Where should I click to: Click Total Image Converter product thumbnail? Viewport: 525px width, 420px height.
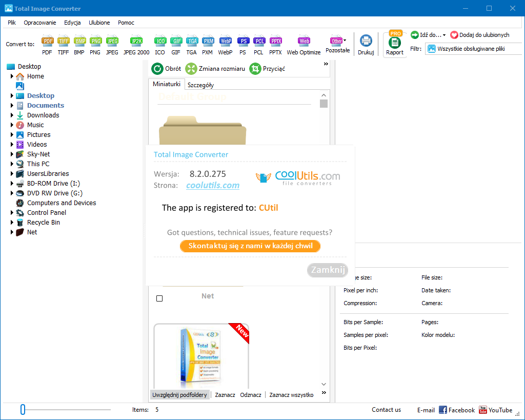(201, 356)
